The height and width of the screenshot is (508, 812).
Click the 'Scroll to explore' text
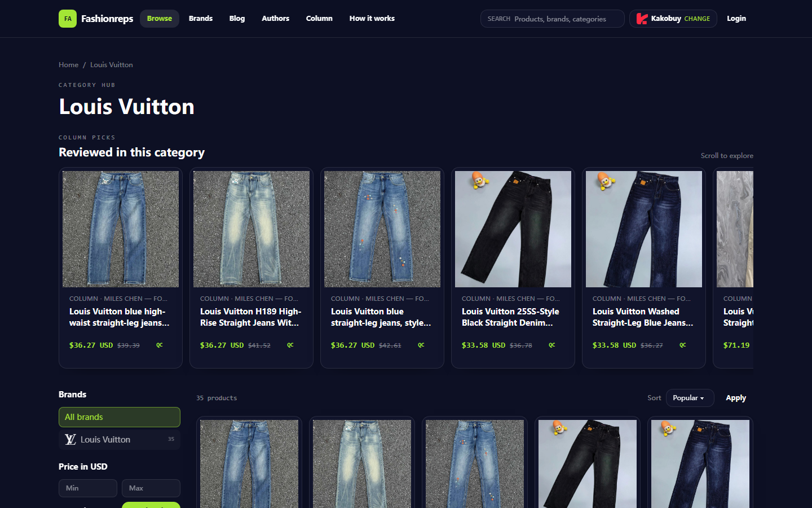pyautogui.click(x=727, y=156)
